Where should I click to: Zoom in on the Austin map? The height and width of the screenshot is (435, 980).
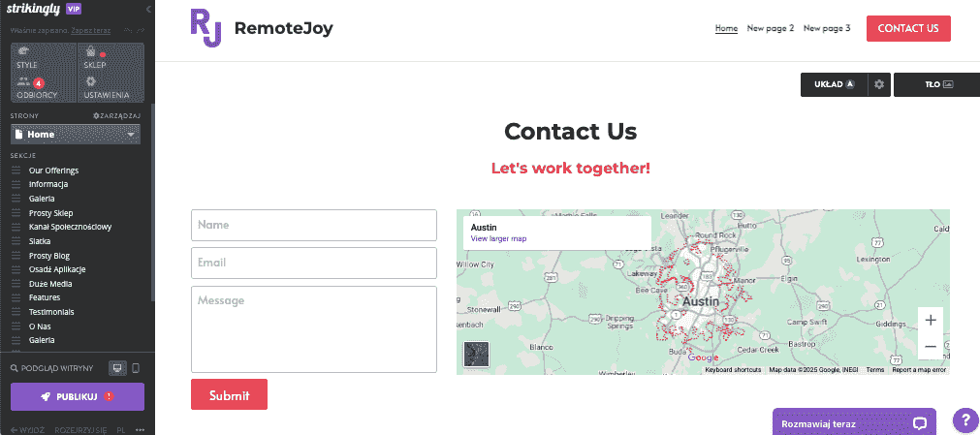coord(930,321)
